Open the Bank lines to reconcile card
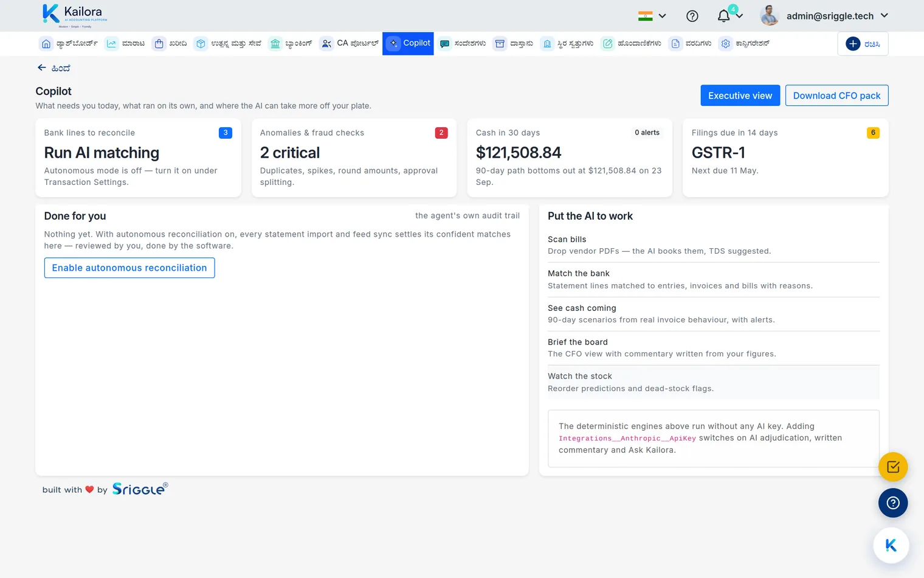 tap(138, 158)
